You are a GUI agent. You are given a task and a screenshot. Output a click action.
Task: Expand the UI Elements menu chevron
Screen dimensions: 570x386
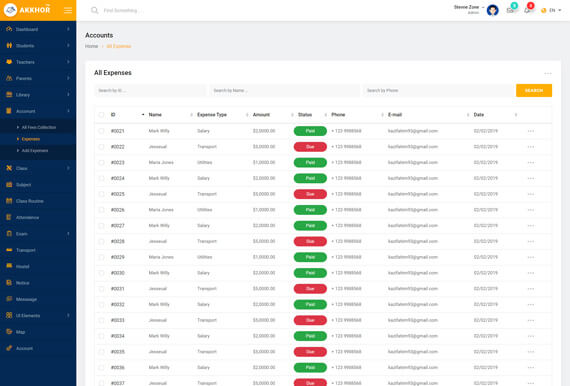[x=68, y=315]
